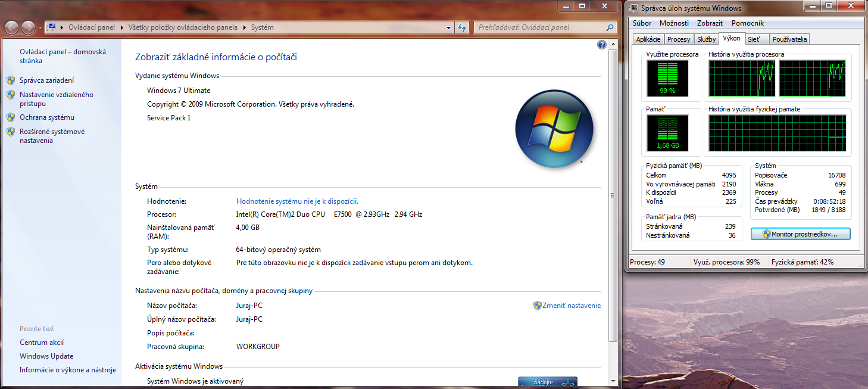Click the 'WORKGROUP' workgroup value
The width and height of the screenshot is (868, 389).
(x=258, y=347)
